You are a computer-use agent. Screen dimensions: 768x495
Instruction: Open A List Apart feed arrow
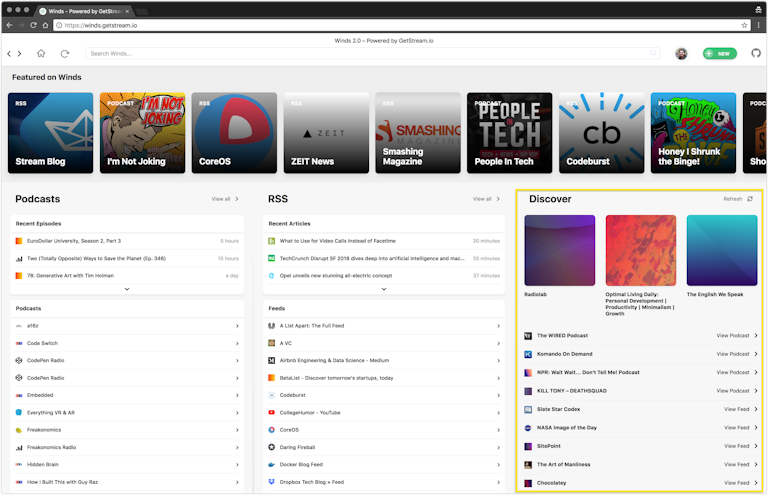[499, 326]
